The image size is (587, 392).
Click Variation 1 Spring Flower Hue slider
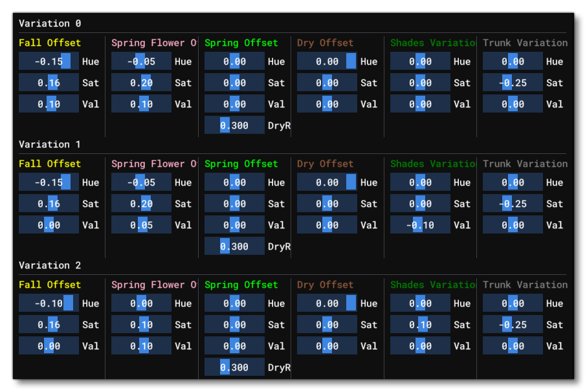[x=141, y=182]
